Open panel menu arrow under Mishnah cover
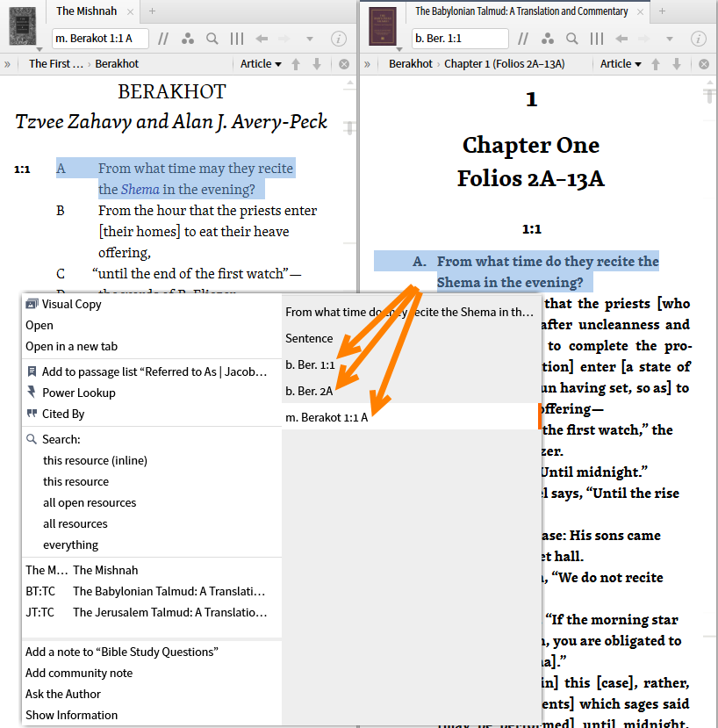 39,49
